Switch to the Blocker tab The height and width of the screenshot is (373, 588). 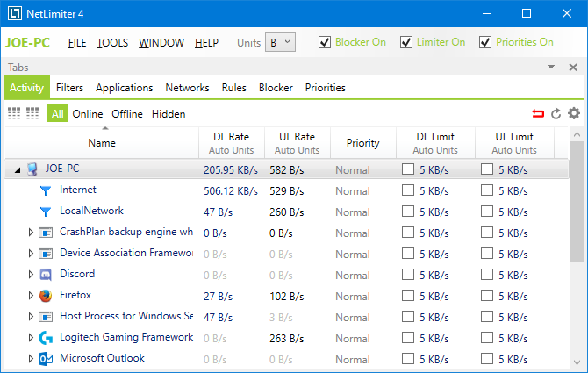point(276,88)
